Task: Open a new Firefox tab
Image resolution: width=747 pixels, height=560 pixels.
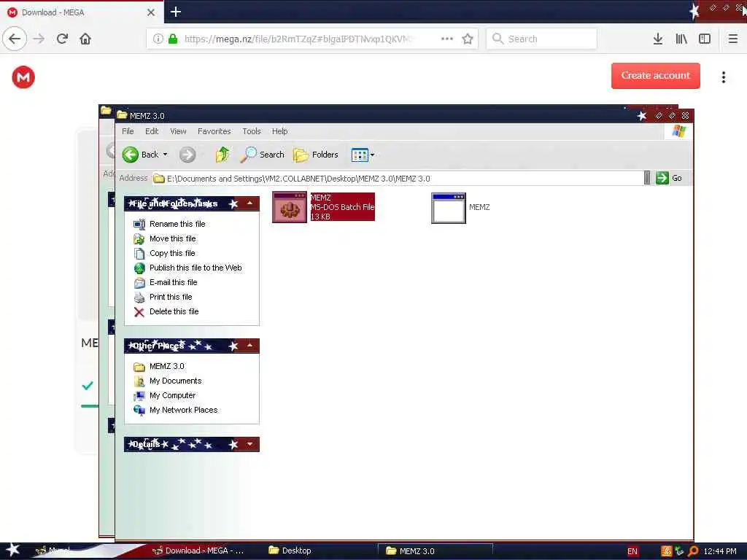Action: click(x=175, y=12)
